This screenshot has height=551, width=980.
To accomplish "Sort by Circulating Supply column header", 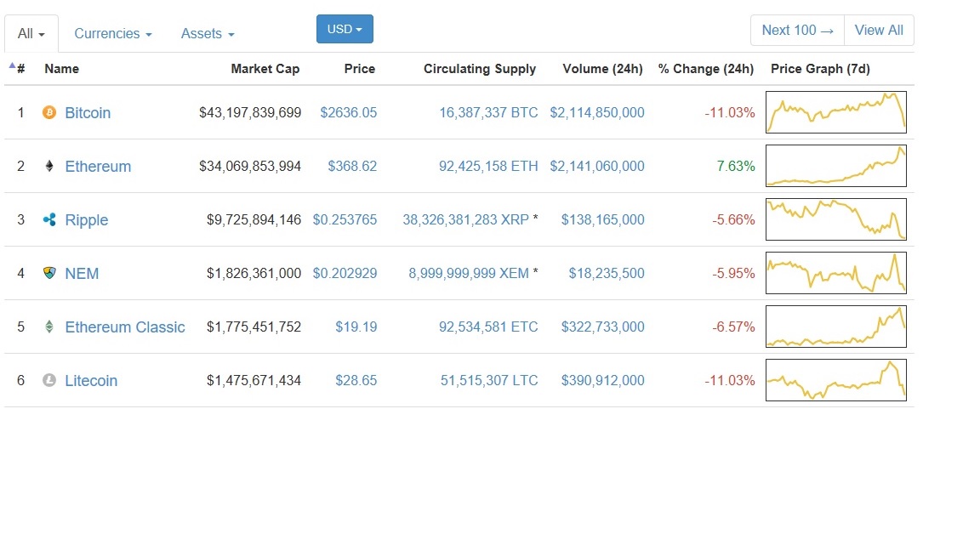I will click(480, 69).
